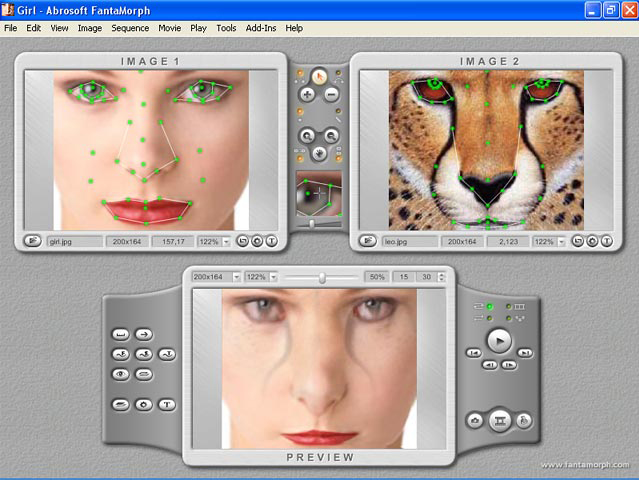
Task: Select the add key dot tool
Action: (x=307, y=95)
